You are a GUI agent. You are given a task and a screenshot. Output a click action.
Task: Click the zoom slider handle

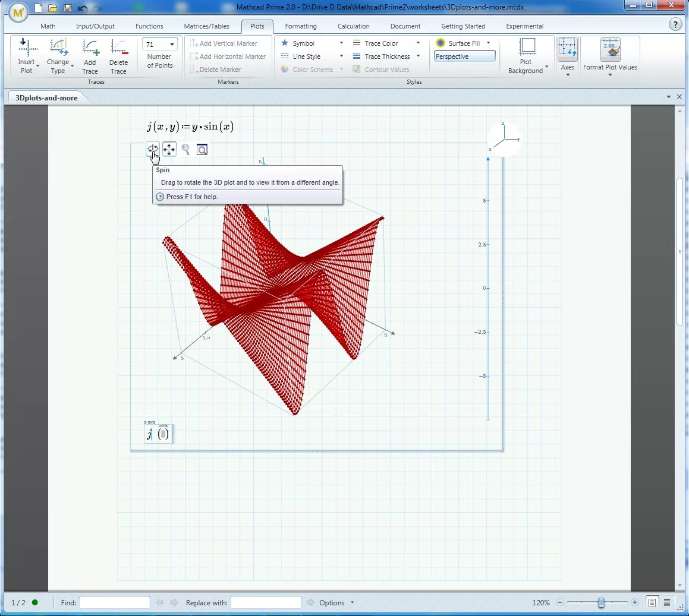(x=601, y=602)
